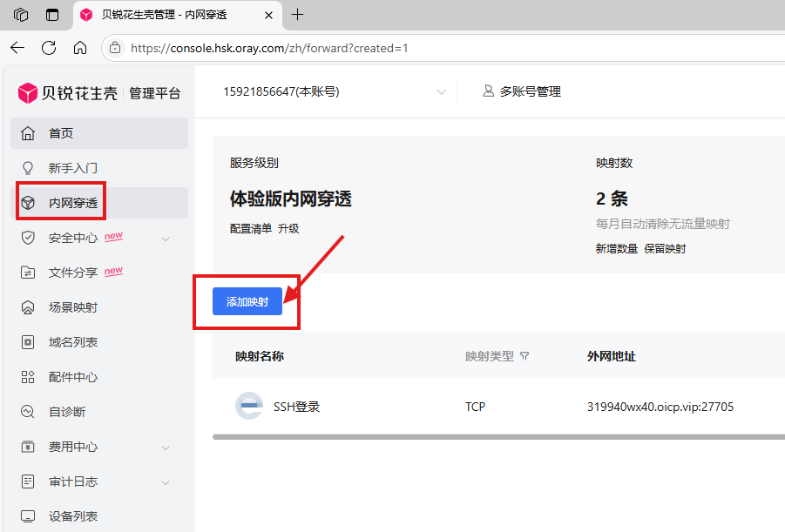Click the 外网地址 column header
This screenshot has height=532, width=785.
pos(612,356)
